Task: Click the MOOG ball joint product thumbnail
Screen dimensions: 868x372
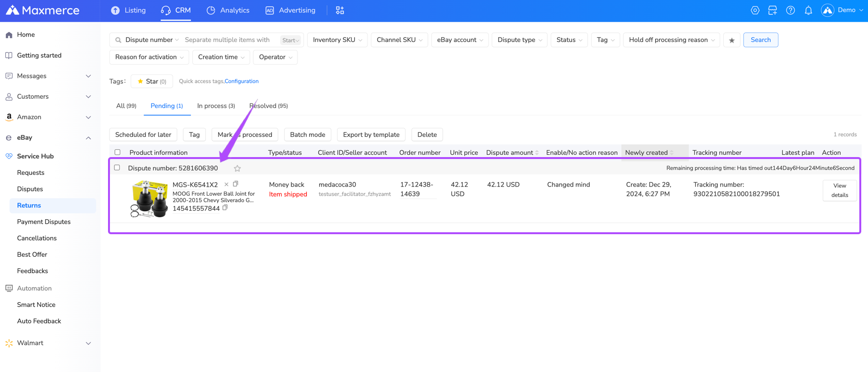Action: point(149,199)
